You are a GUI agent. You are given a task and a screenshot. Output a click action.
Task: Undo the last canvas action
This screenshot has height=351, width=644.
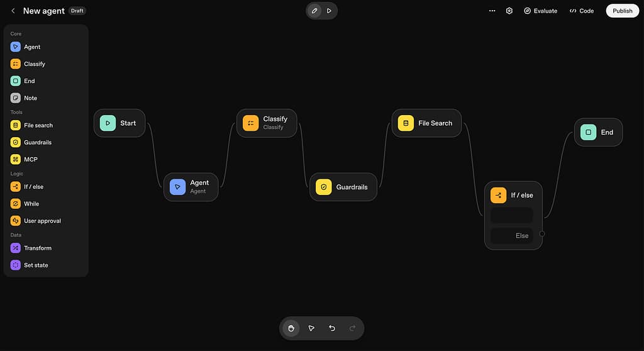pyautogui.click(x=332, y=328)
